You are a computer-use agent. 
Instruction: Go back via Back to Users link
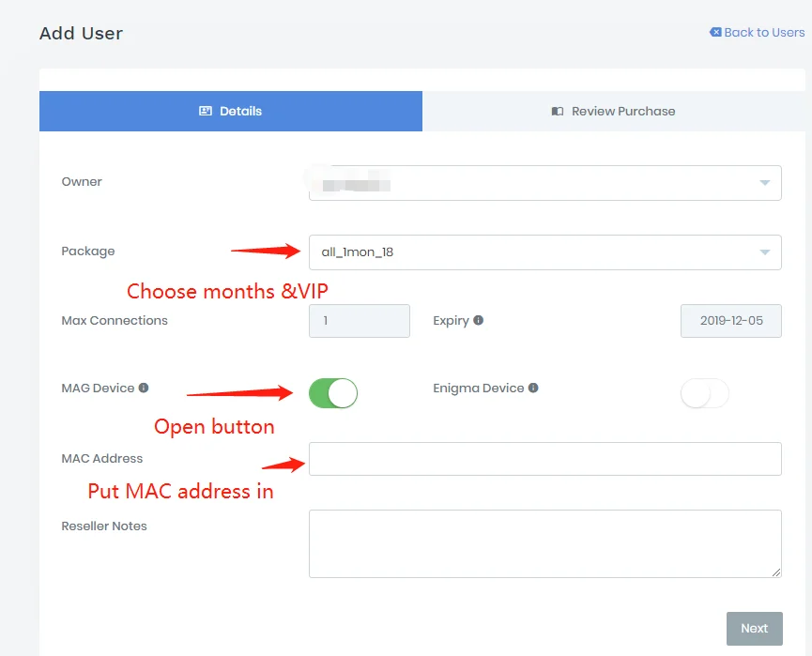758,33
